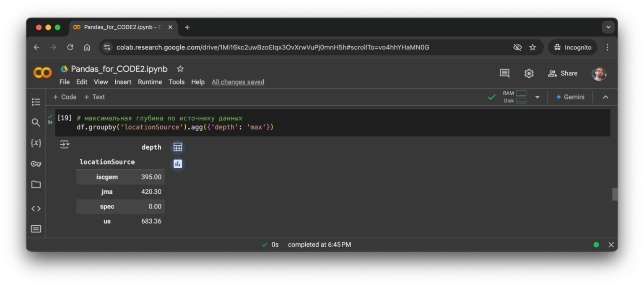
Task: Open a terminal session
Action: click(36, 229)
